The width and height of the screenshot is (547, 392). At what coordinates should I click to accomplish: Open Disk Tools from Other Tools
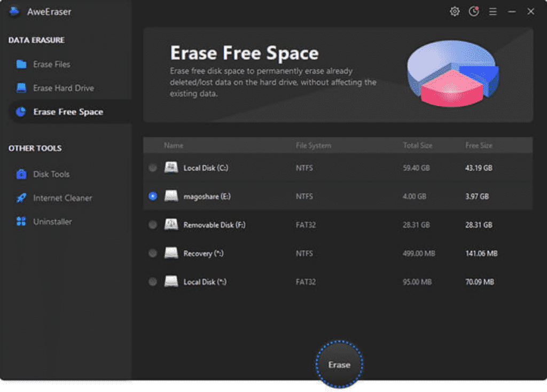point(51,174)
